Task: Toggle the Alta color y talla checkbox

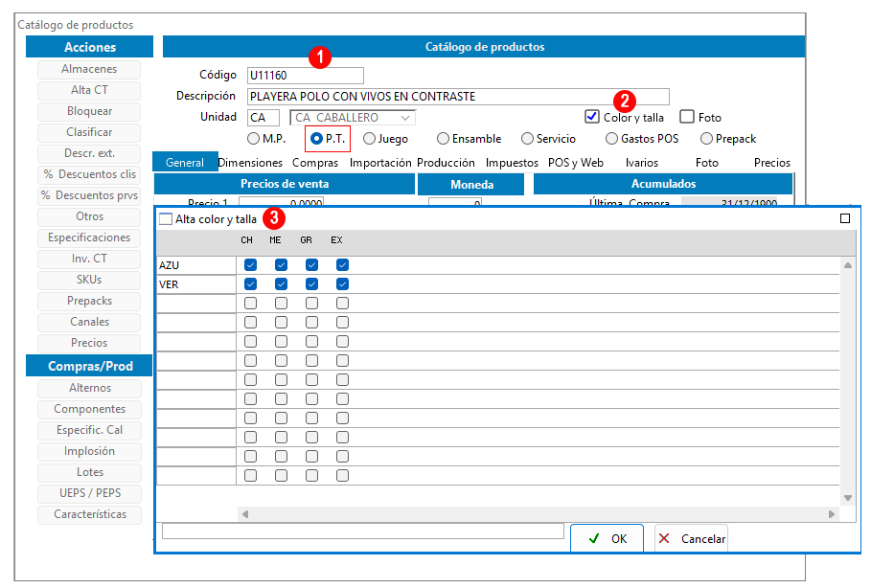Action: [166, 218]
